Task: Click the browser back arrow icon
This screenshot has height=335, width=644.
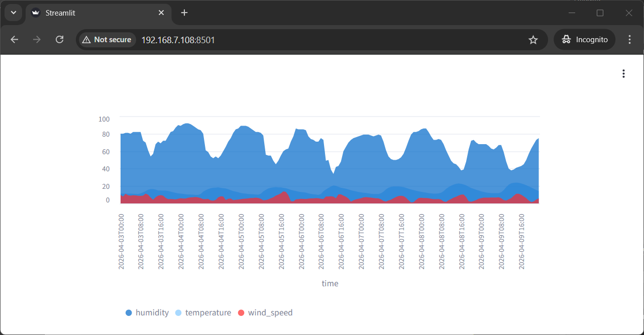Action: [14, 40]
